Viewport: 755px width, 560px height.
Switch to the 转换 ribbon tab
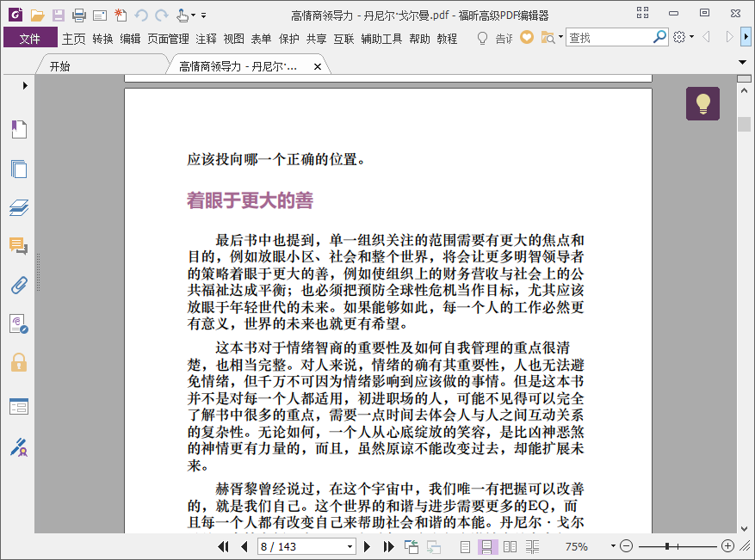coord(102,39)
